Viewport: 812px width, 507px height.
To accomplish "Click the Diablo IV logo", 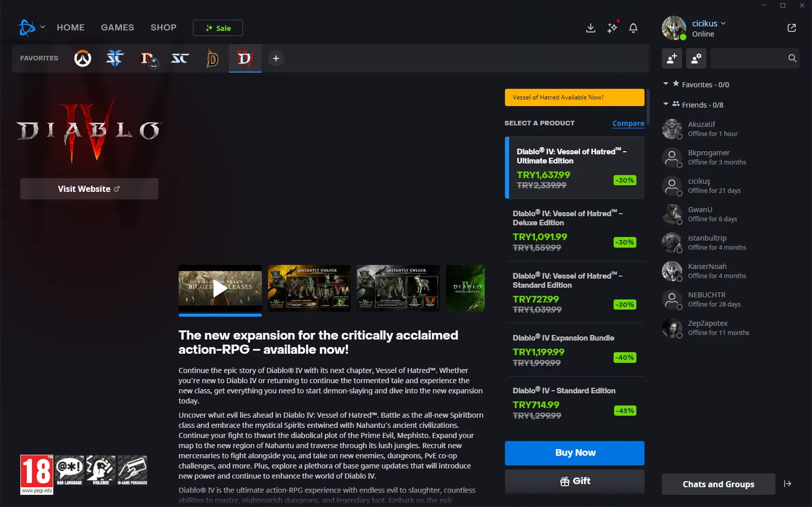I will pyautogui.click(x=89, y=130).
